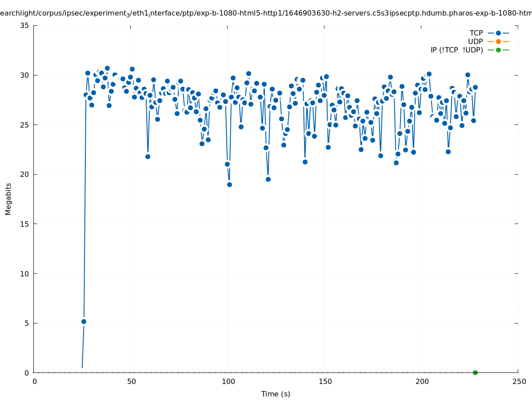Click the TCP data point near 5 Megabits

tap(84, 321)
